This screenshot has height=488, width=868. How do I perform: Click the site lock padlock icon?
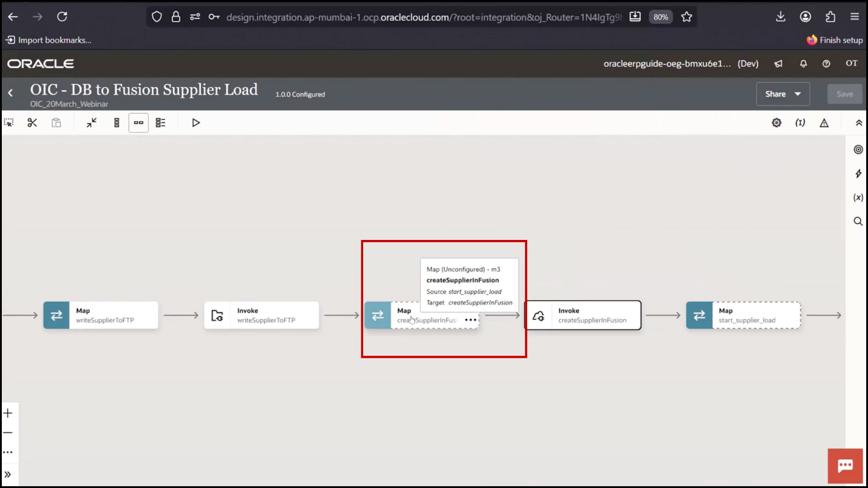(176, 17)
